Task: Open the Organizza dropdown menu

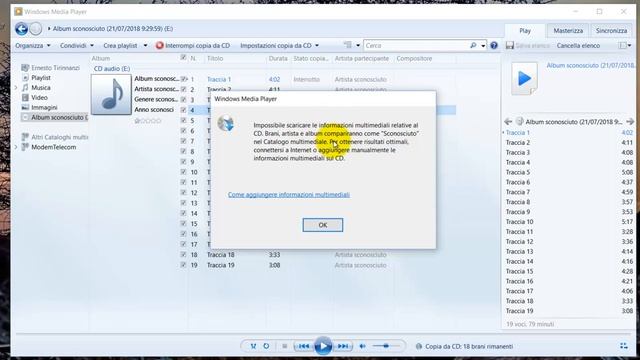Action: pos(33,45)
